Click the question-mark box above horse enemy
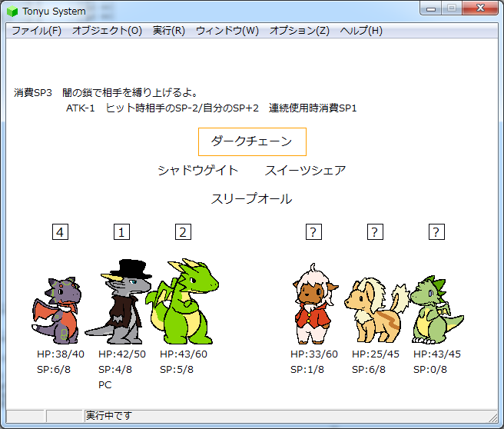This screenshot has width=504, height=429. click(x=375, y=232)
